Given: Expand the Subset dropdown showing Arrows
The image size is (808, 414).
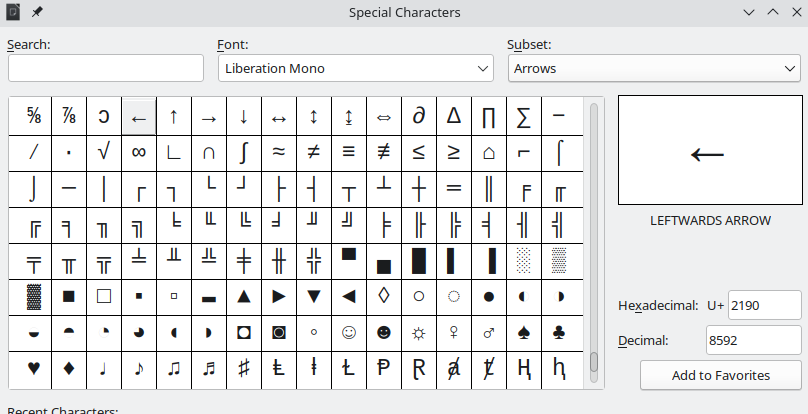Looking at the screenshot, I should click(653, 68).
